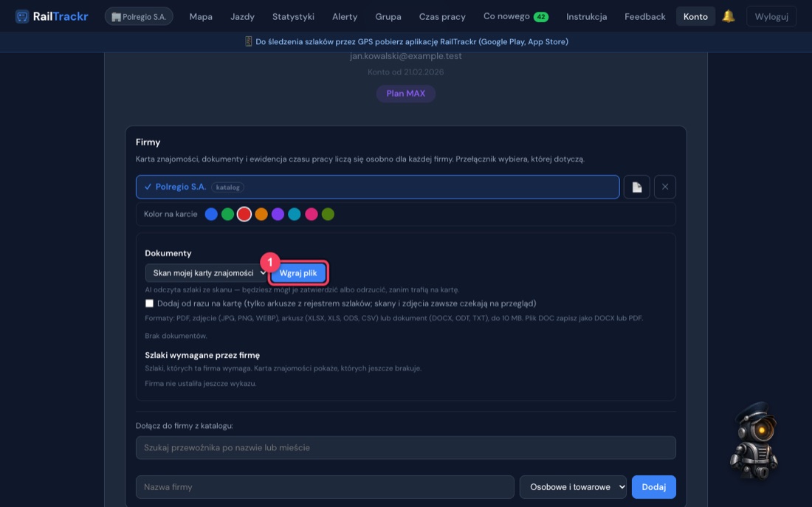Click the RailTrackr logo icon

[21, 16]
